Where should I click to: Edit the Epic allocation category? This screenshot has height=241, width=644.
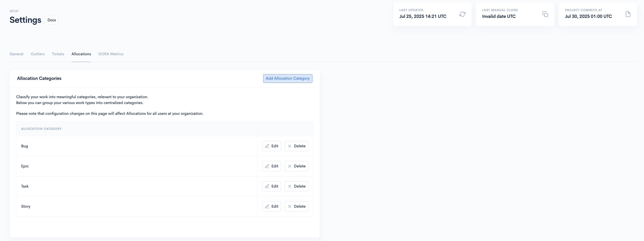point(271,166)
